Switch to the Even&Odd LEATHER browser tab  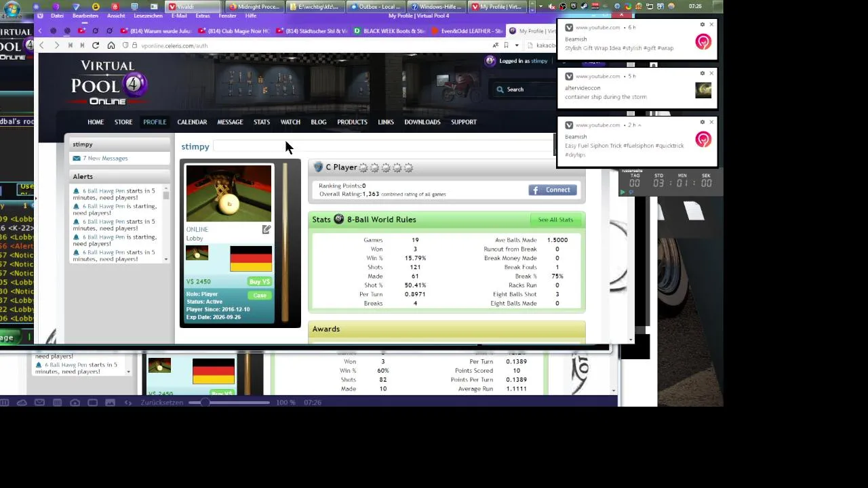tap(467, 30)
